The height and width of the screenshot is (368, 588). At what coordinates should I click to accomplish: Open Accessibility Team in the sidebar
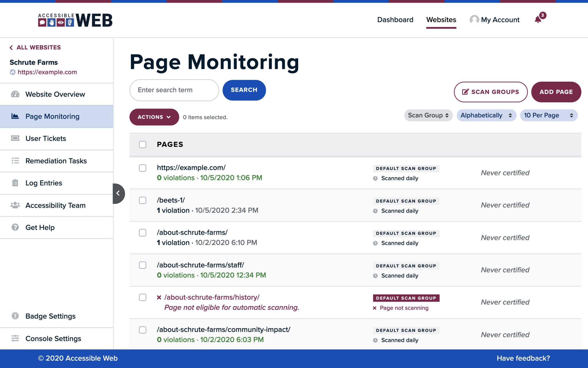[57, 205]
